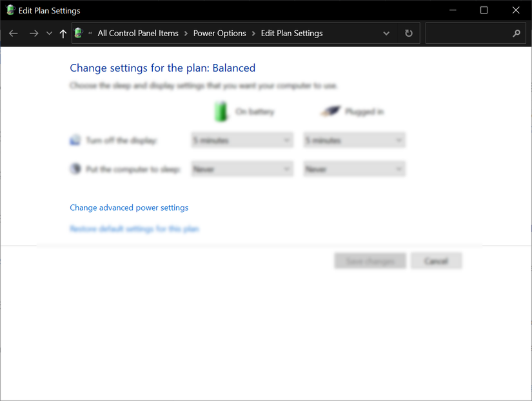
Task: Select Edit Plan Settings breadcrumb
Action: point(291,34)
